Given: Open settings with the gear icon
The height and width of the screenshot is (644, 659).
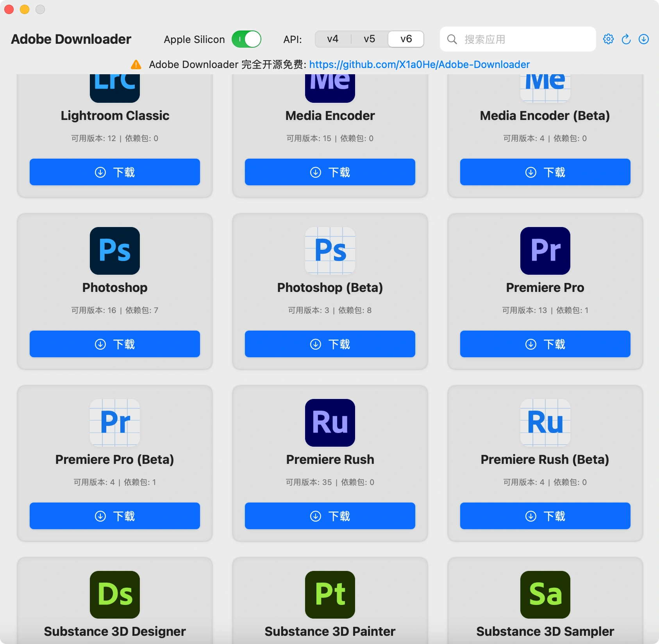Looking at the screenshot, I should (608, 39).
